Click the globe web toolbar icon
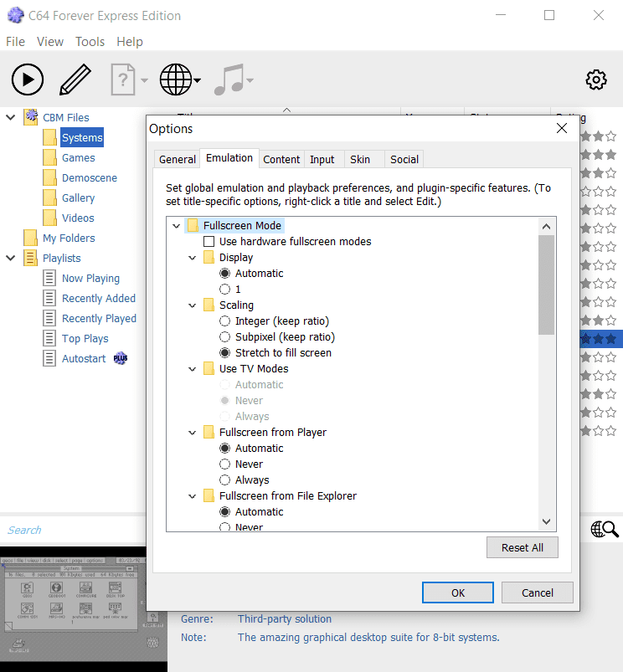This screenshot has height=672, width=623. pos(175,80)
